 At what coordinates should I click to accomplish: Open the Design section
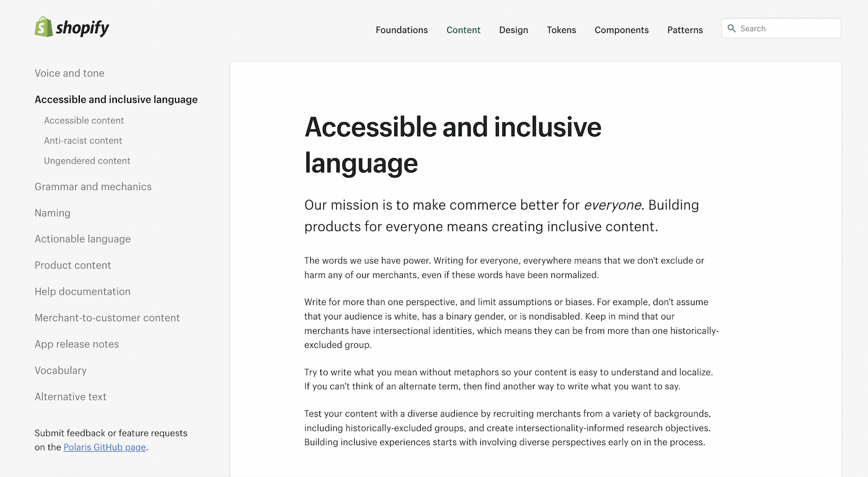pyautogui.click(x=513, y=30)
